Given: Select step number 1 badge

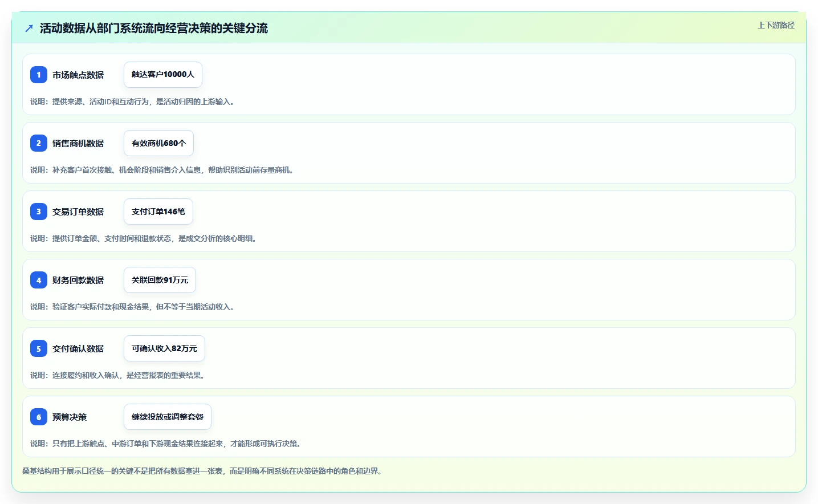Looking at the screenshot, I should (39, 75).
